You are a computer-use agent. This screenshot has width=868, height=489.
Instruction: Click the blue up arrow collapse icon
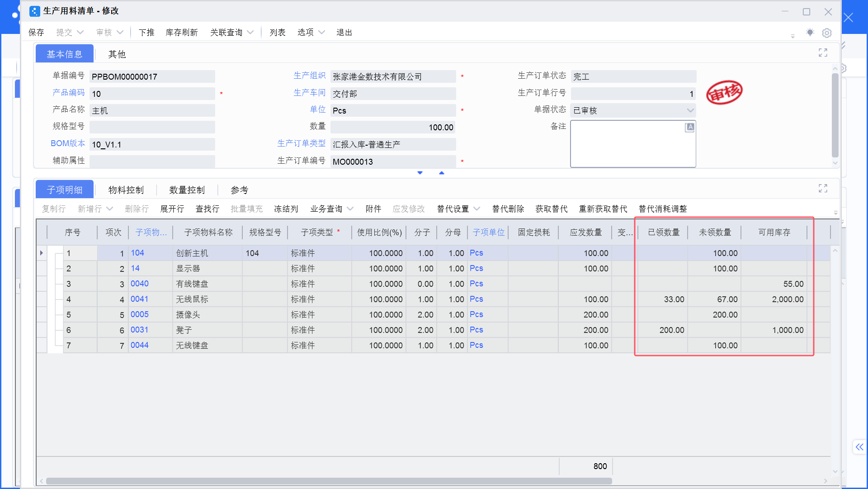point(442,173)
